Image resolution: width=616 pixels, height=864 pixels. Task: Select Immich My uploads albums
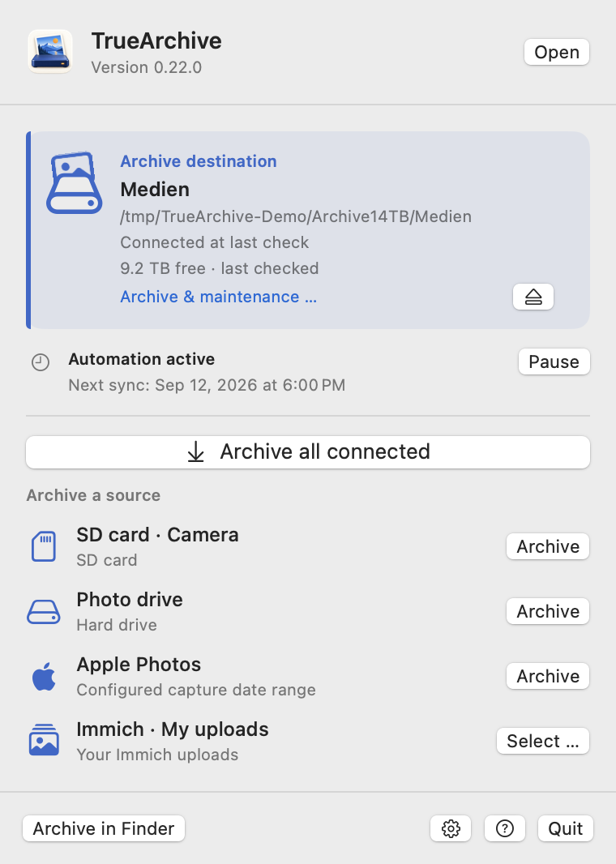point(543,741)
